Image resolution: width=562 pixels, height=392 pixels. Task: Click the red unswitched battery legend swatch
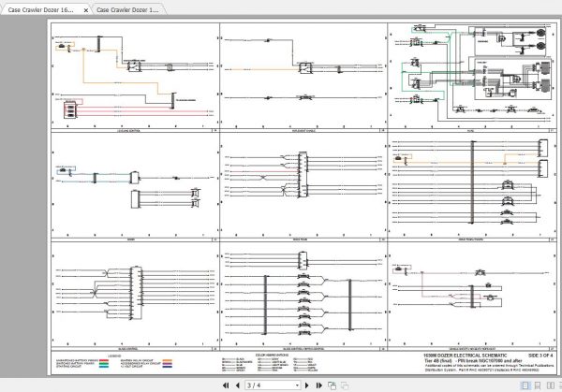click(104, 360)
